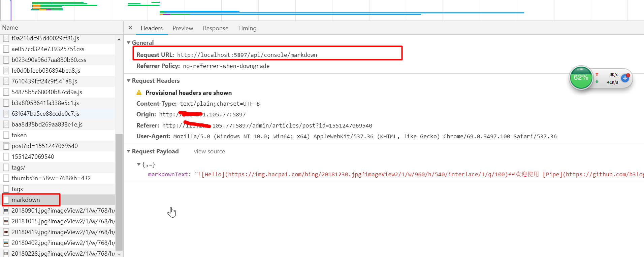Select the markdown request

coord(57,200)
